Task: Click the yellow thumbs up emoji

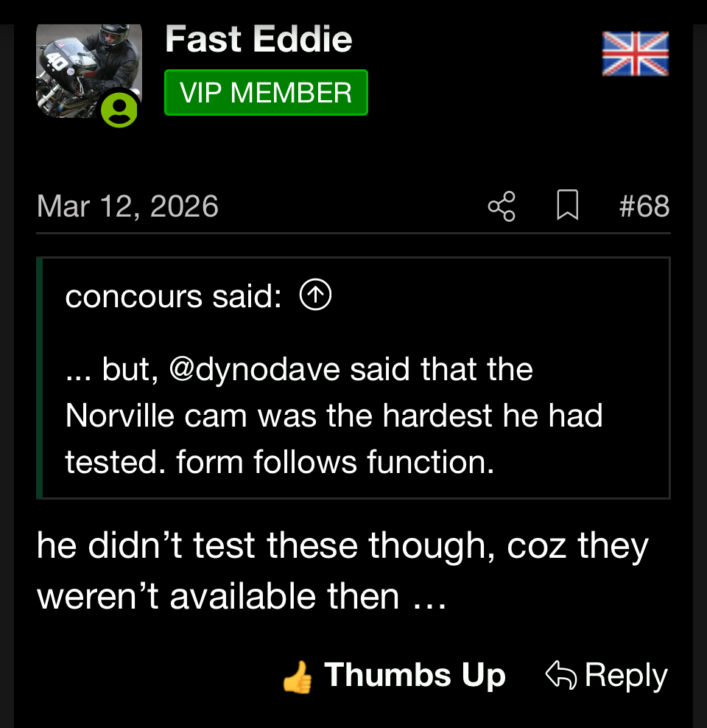Action: click(x=297, y=677)
